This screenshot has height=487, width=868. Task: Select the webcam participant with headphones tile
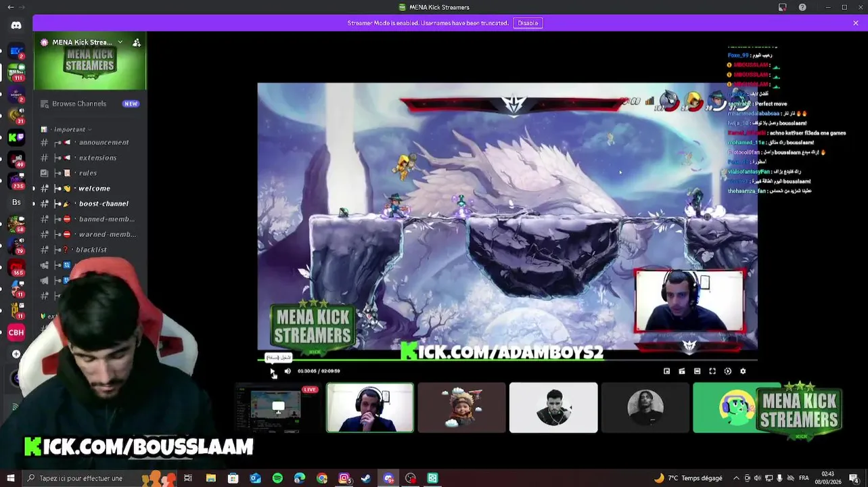(x=370, y=407)
